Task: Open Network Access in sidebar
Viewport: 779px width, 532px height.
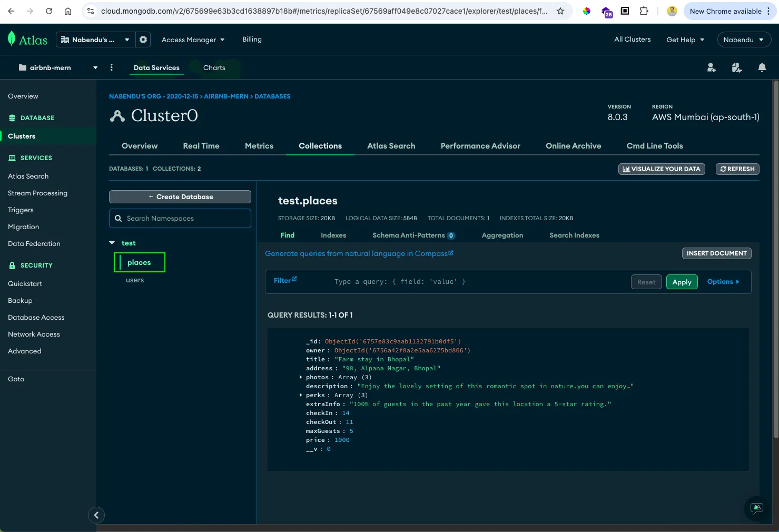Action: 34,334
